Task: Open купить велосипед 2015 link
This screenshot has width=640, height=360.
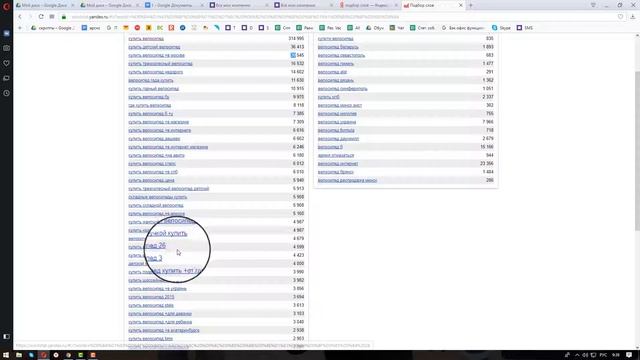Action: click(151, 297)
